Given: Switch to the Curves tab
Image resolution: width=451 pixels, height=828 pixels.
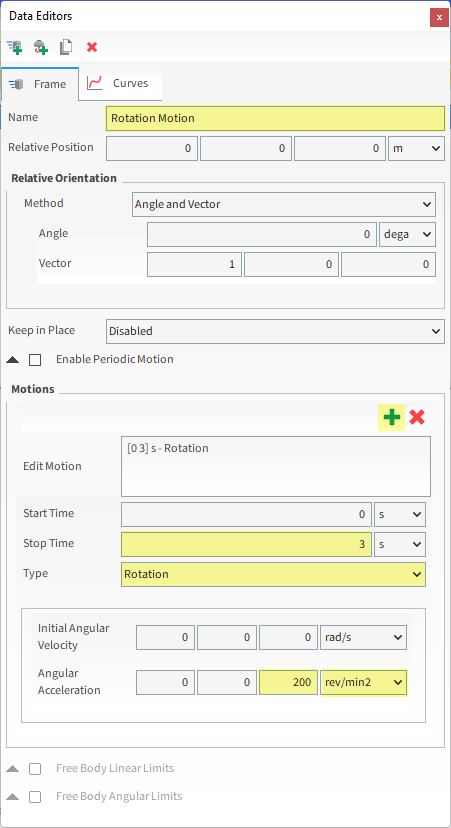Looking at the screenshot, I should click(x=120, y=83).
